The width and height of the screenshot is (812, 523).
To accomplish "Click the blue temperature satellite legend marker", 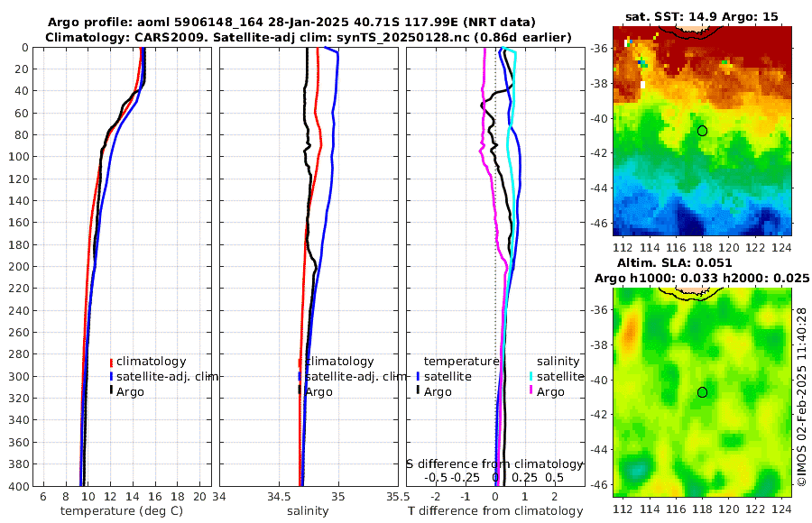I will (418, 376).
